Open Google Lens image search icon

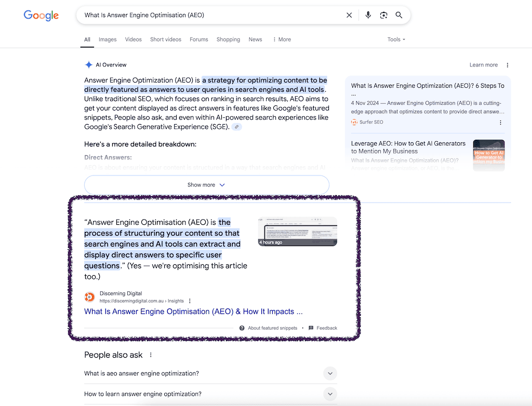coord(383,15)
